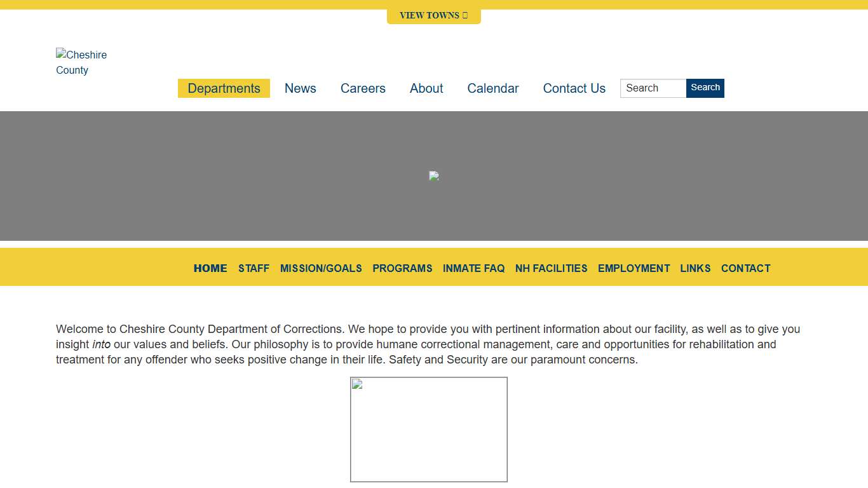Image resolution: width=868 pixels, height=488 pixels.
Task: Click the broken banner image placeholder
Action: click(x=434, y=176)
